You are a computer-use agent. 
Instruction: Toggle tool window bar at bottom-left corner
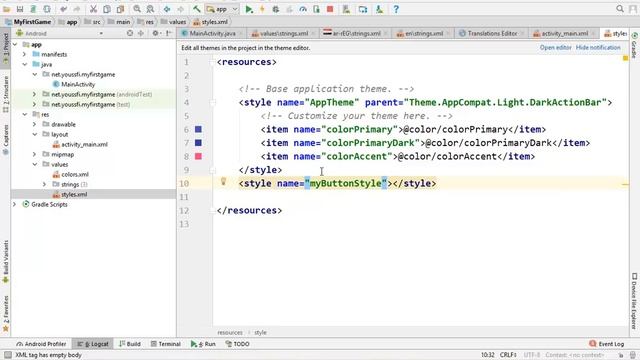[x=8, y=355]
